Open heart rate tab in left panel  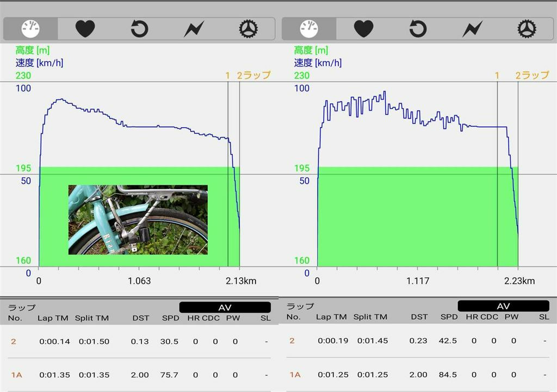click(x=85, y=29)
